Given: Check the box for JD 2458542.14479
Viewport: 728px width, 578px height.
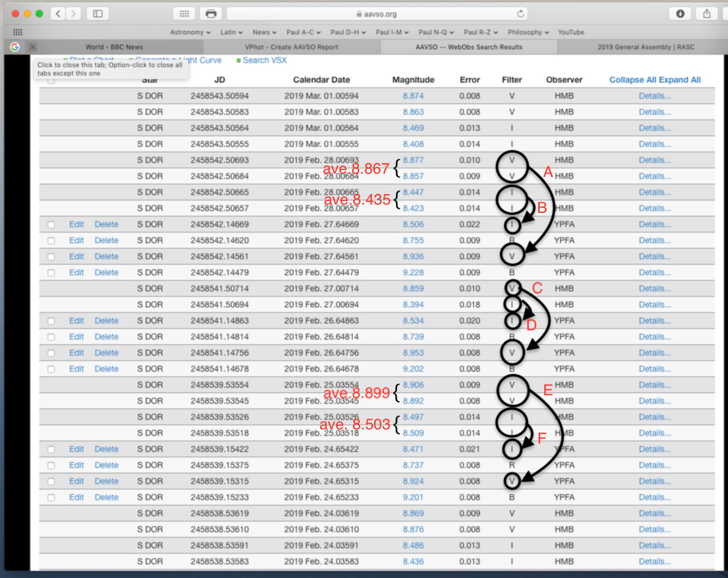Looking at the screenshot, I should [51, 273].
